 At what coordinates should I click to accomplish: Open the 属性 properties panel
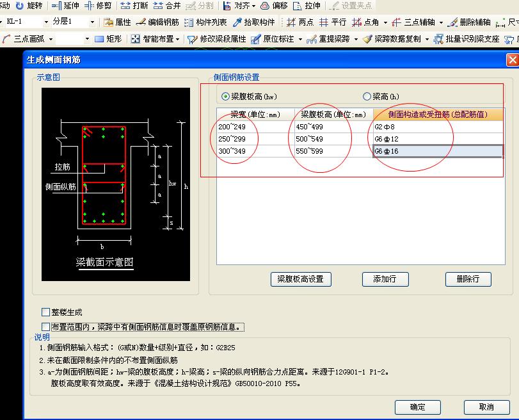[117, 22]
